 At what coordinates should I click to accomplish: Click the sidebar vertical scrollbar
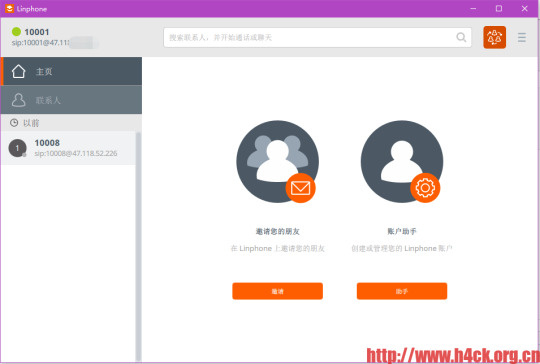pos(138,246)
